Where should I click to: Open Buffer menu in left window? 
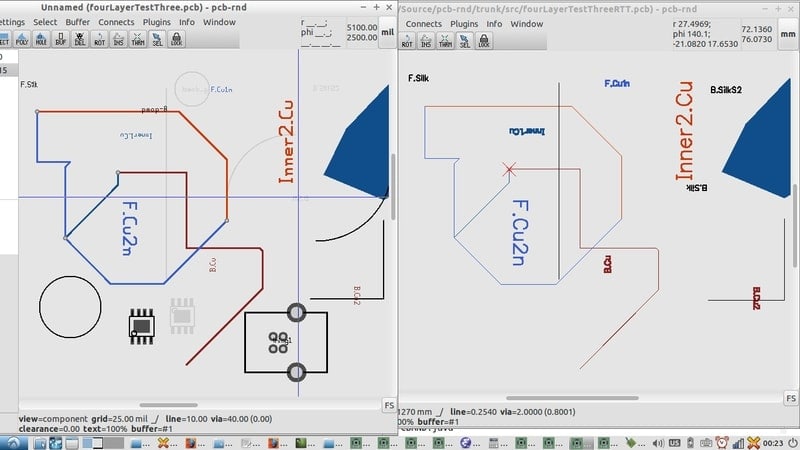[x=78, y=22]
